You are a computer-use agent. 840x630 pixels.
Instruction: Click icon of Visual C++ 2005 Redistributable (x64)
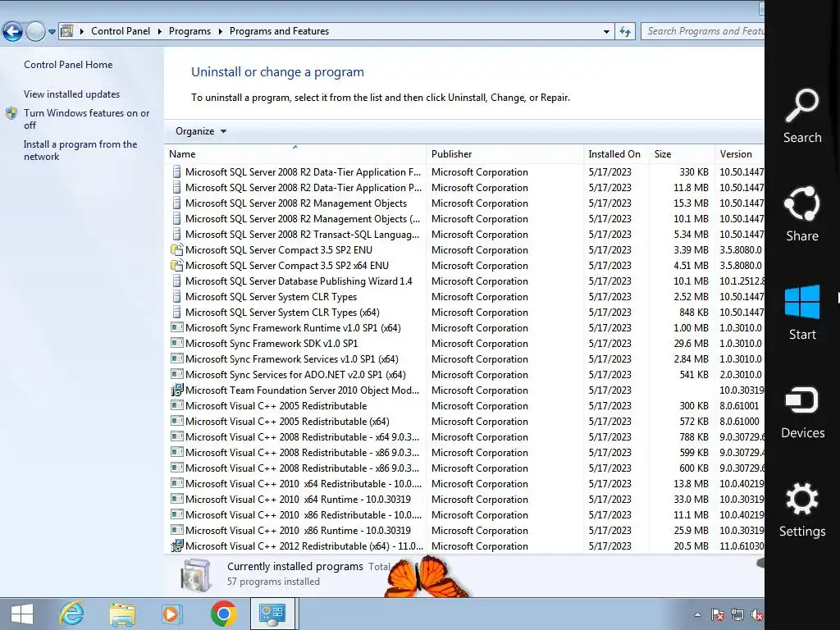pos(177,421)
